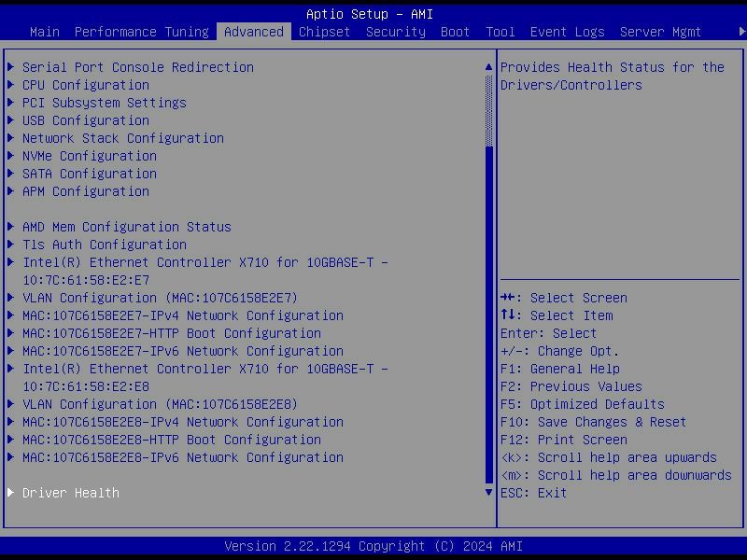Click '<k>: Scroll help area upwards'

pyautogui.click(x=609, y=457)
